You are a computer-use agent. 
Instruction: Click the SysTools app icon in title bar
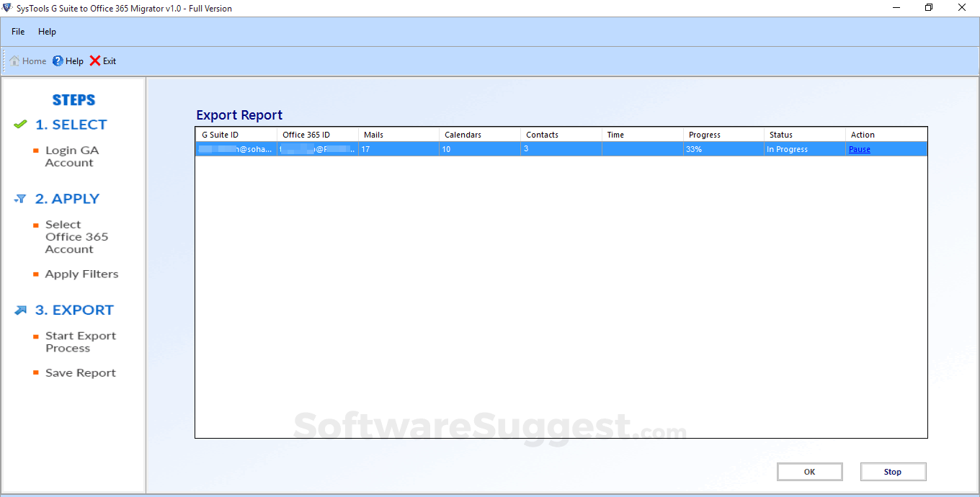[x=7, y=8]
